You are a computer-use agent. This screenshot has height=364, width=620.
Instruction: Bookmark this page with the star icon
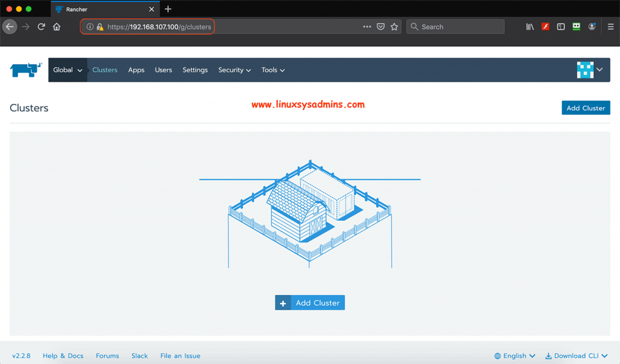(x=394, y=27)
